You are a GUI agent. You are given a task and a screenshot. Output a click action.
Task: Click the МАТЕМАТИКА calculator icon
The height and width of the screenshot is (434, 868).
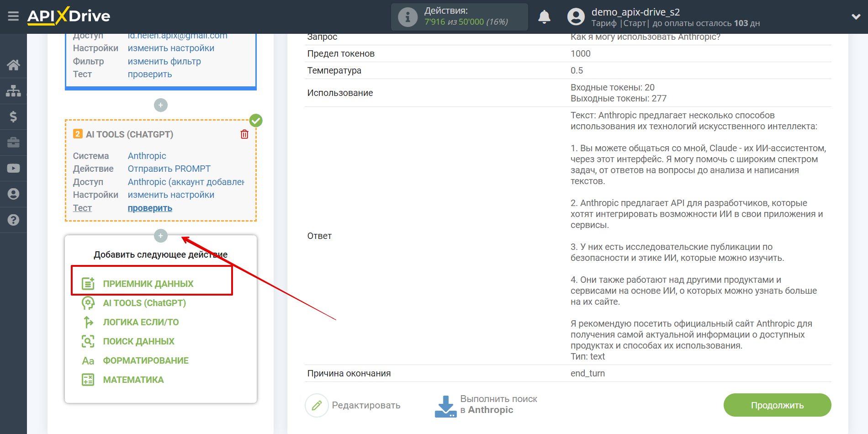click(x=88, y=380)
